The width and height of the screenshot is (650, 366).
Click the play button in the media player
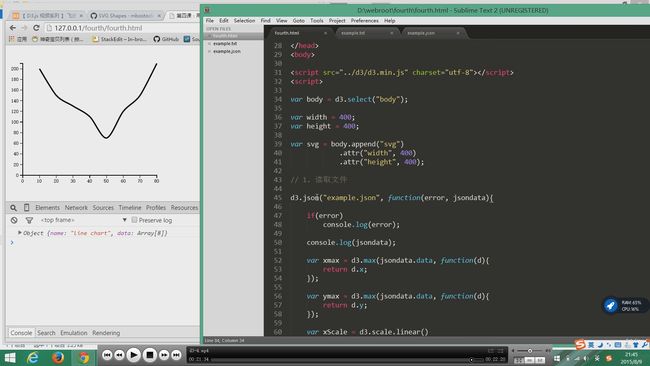[x=133, y=355]
